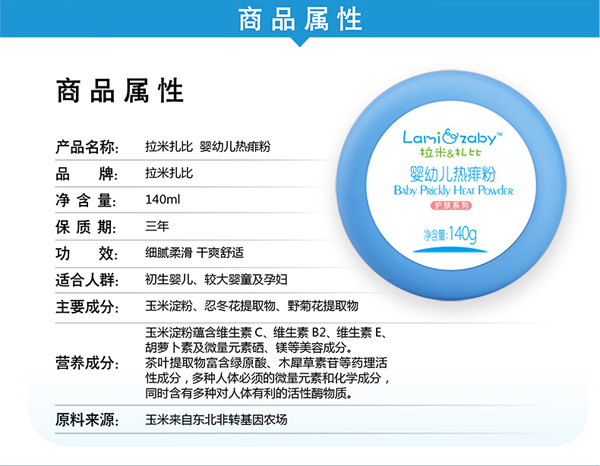This screenshot has height=466, width=600.
Task: Select the 初生婴儿、较大婴童及孕妇 text
Action: pyautogui.click(x=214, y=279)
